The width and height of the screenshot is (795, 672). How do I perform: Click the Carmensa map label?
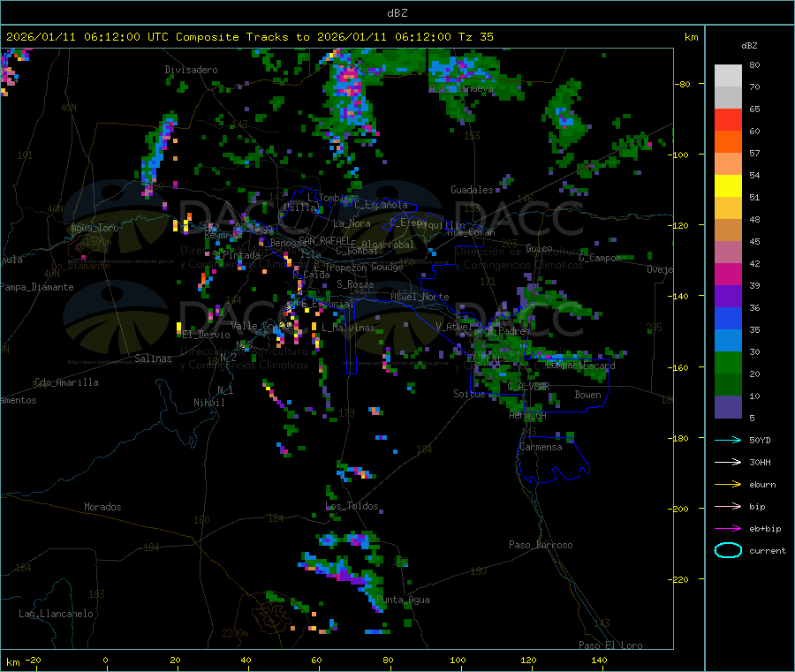[541, 447]
